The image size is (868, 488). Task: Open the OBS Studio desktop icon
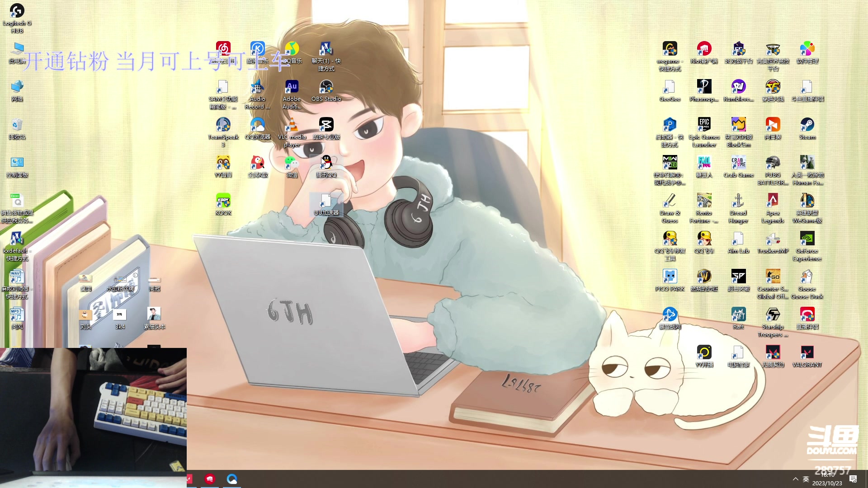coord(326,87)
